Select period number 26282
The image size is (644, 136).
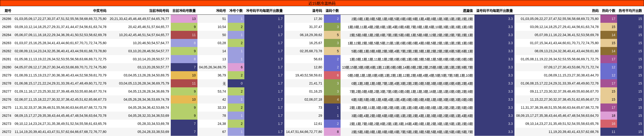pos(6,51)
